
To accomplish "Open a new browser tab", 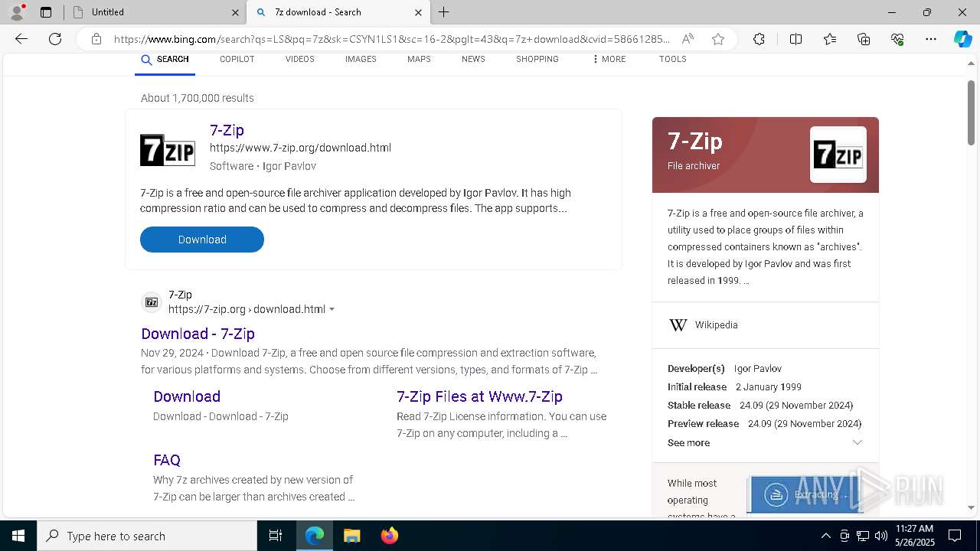I will click(443, 12).
